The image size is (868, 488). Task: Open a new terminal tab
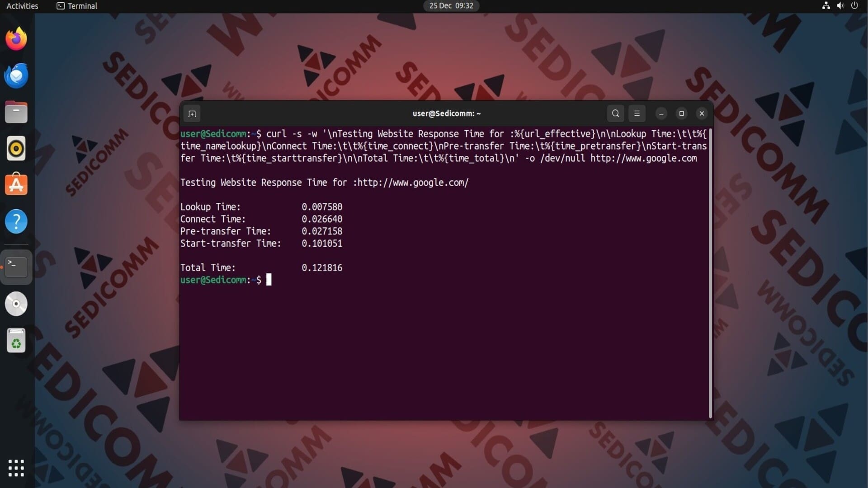[x=192, y=114]
